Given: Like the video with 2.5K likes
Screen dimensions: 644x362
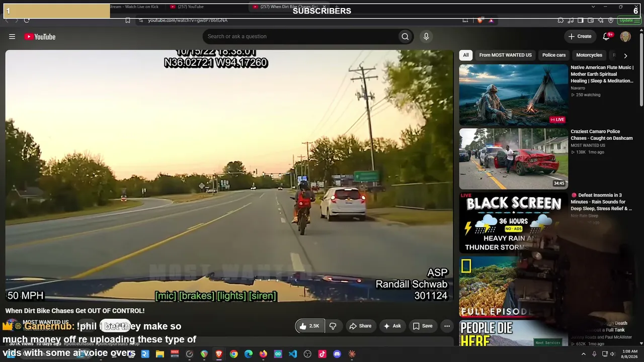Looking at the screenshot, I should [x=310, y=326].
